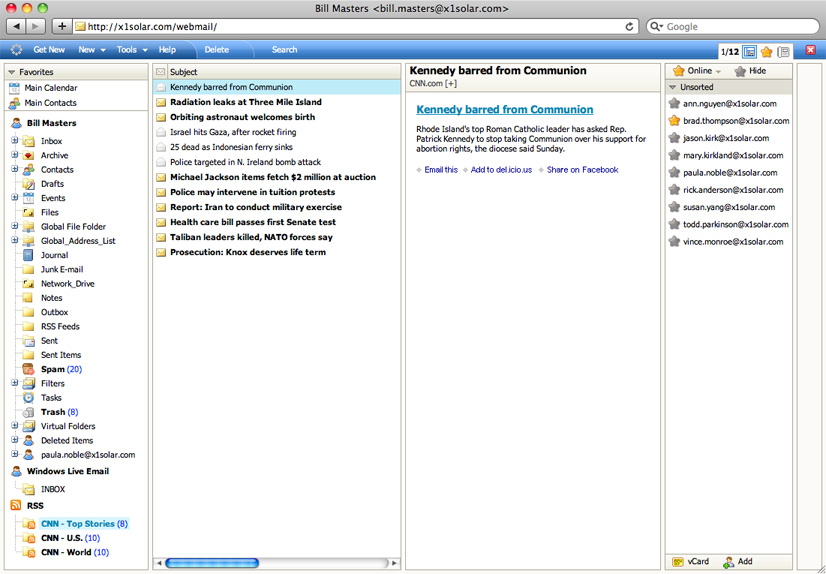Click the Share on Facebook link
Image resolution: width=826 pixels, height=574 pixels.
pos(582,170)
